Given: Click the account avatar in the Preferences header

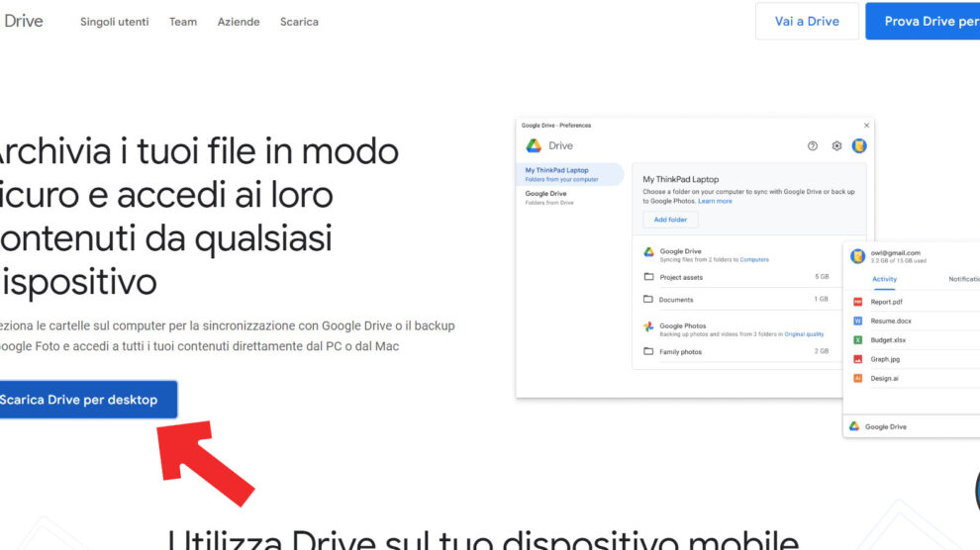Looking at the screenshot, I should [859, 146].
